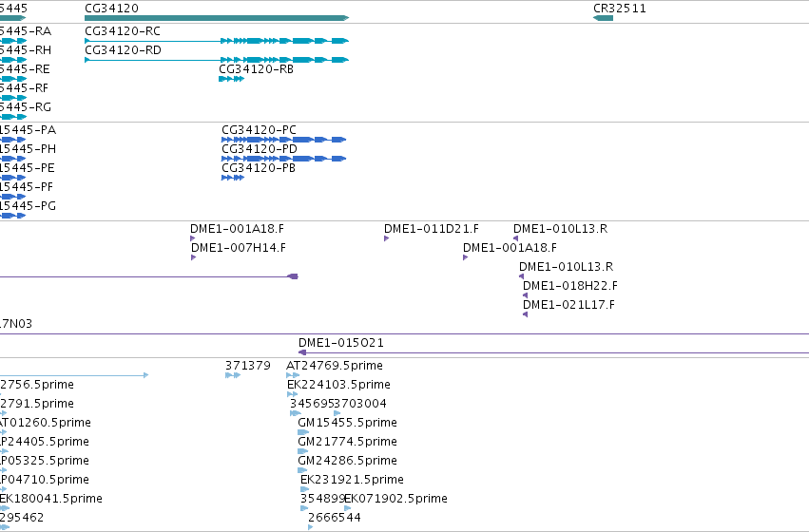The height and width of the screenshot is (532, 809).
Task: Click the 2791.5prime EST label
Action: click(37, 404)
